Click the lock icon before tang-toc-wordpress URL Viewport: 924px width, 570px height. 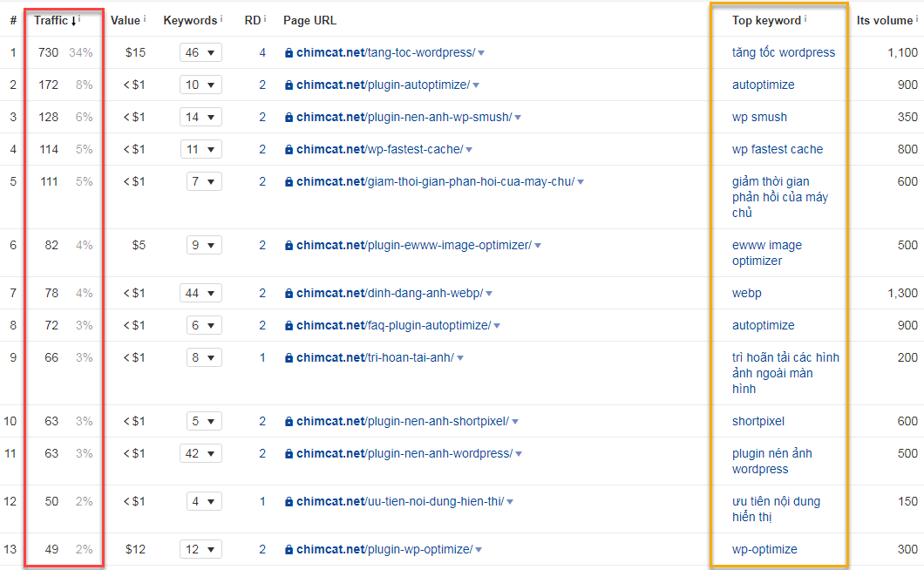point(289,53)
